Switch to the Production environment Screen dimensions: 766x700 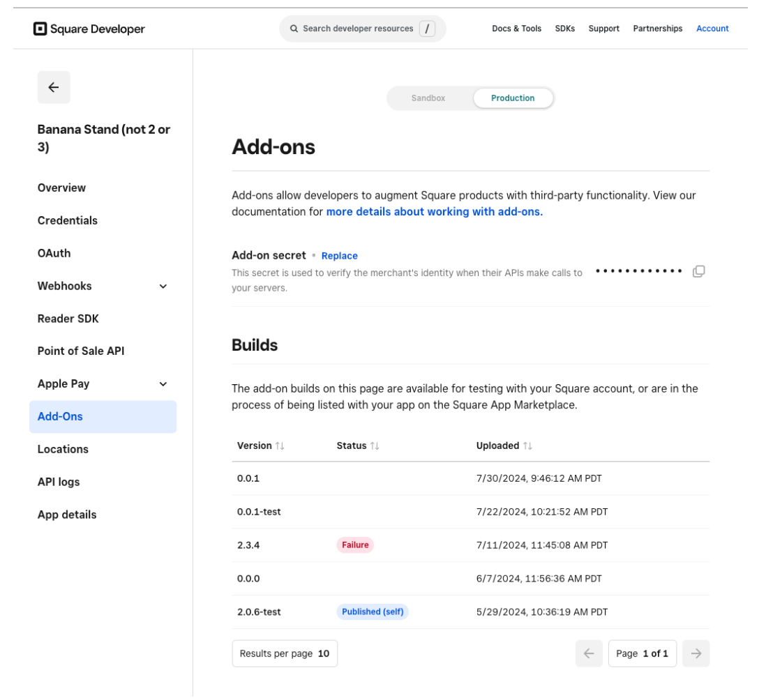[513, 98]
